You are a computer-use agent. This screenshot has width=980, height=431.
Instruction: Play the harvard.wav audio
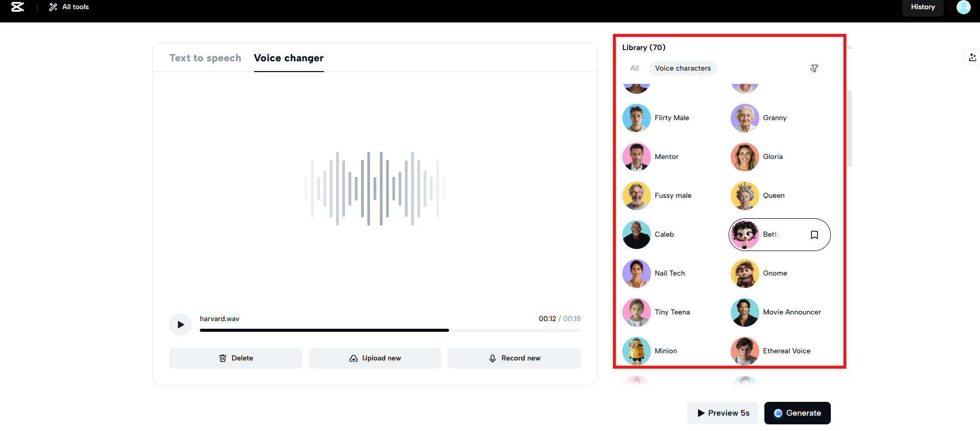(x=180, y=325)
